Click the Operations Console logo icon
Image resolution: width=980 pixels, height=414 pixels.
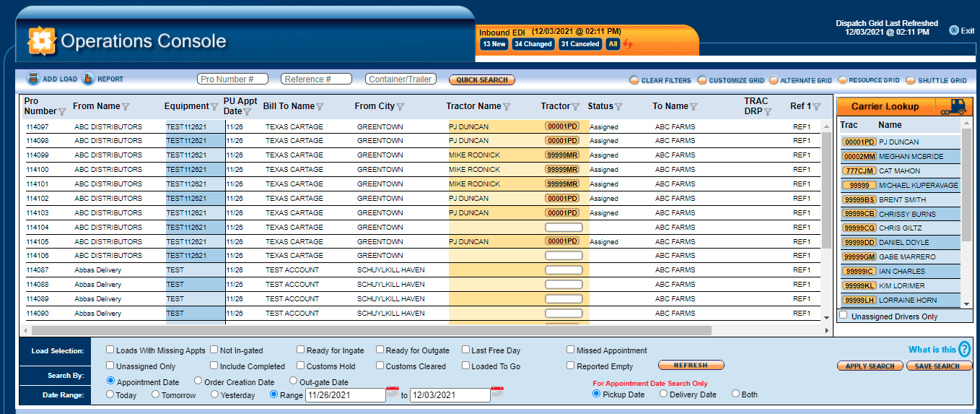click(x=41, y=41)
